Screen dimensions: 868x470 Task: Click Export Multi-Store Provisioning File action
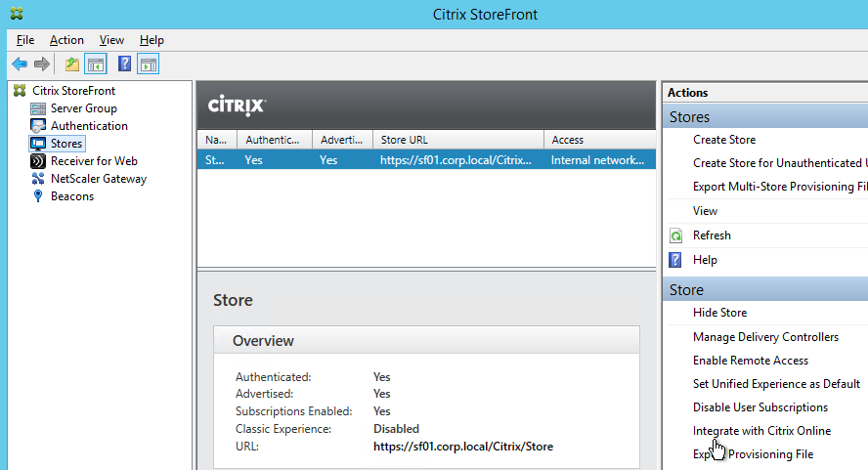(780, 186)
